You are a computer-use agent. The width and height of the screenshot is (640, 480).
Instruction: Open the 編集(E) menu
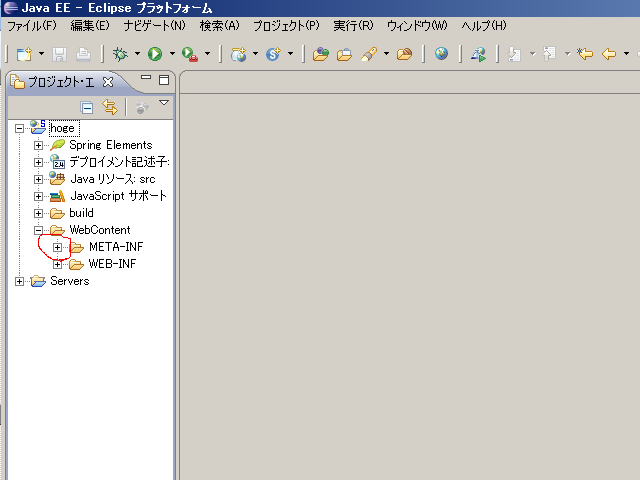click(90, 26)
